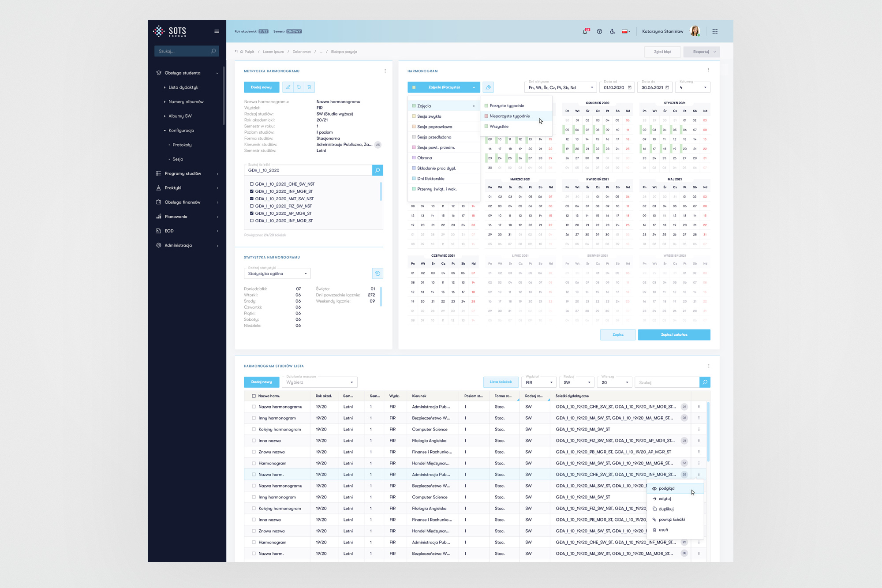Open the help question mark icon

[x=599, y=31]
